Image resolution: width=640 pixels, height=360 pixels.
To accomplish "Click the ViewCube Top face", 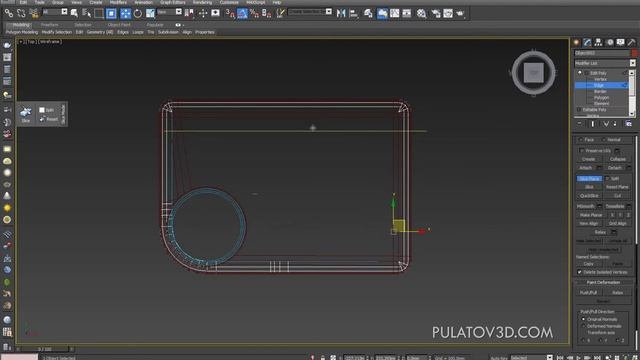I will [533, 73].
